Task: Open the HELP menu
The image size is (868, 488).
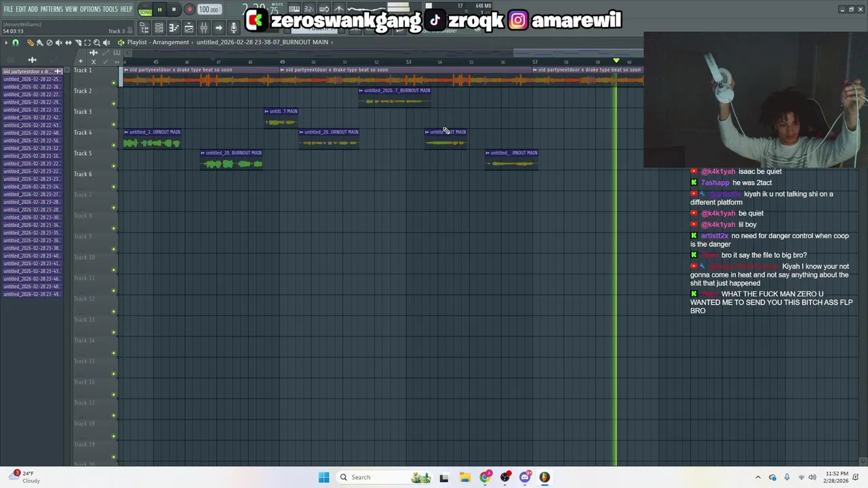Action: point(126,9)
